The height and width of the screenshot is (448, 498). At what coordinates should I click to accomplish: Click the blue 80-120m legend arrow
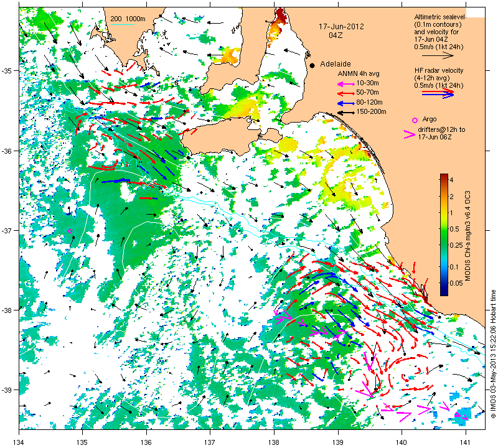(345, 103)
